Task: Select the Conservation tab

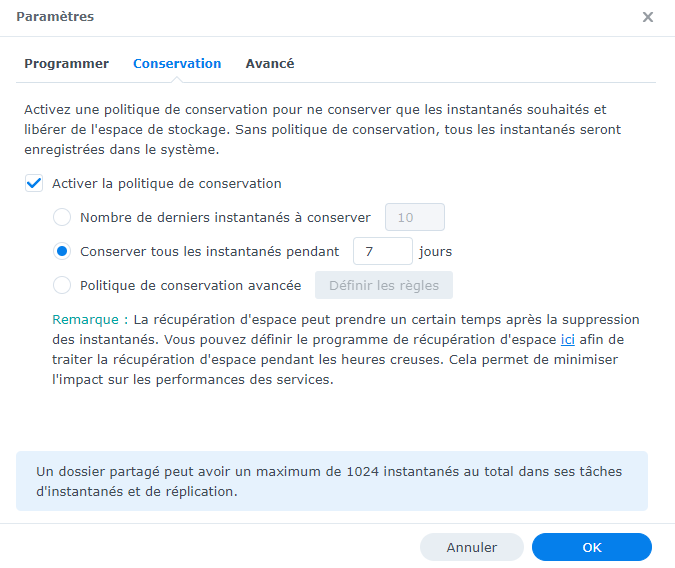Action: (177, 63)
